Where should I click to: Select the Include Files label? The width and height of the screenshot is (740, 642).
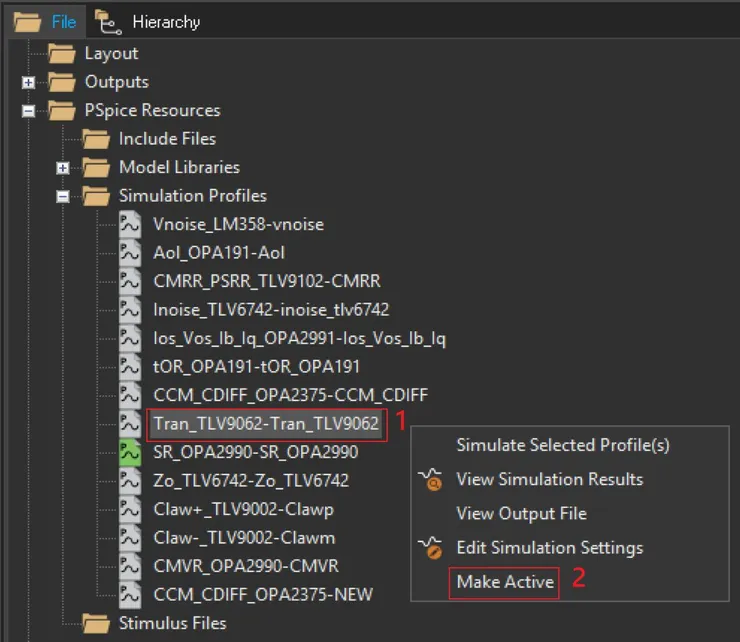pyautogui.click(x=168, y=139)
